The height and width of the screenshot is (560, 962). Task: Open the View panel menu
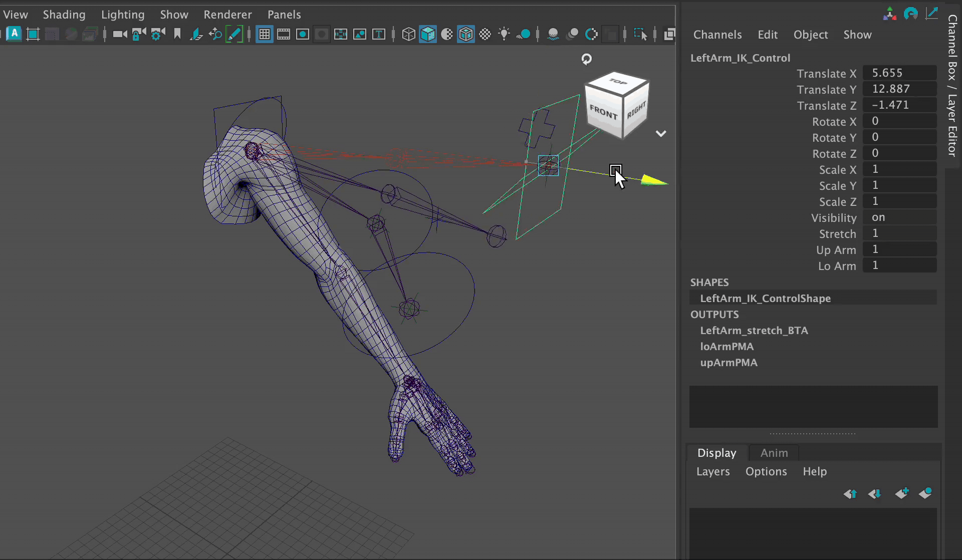16,15
